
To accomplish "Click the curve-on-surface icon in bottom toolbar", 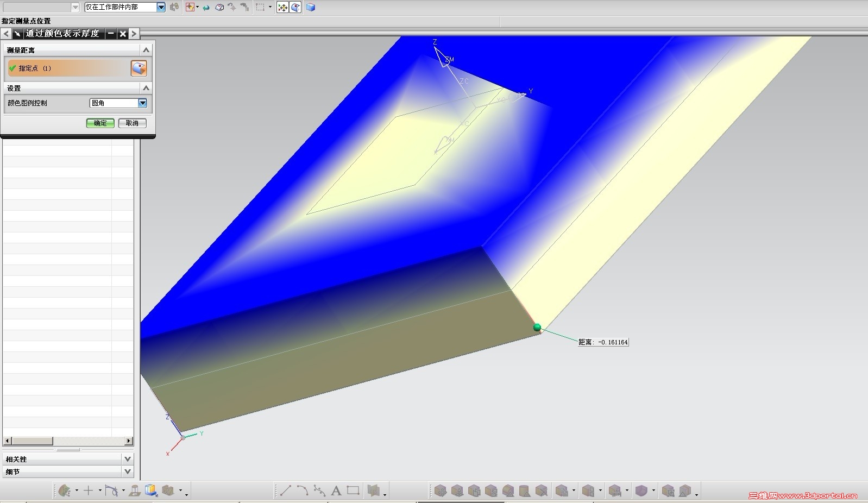I will [x=111, y=491].
